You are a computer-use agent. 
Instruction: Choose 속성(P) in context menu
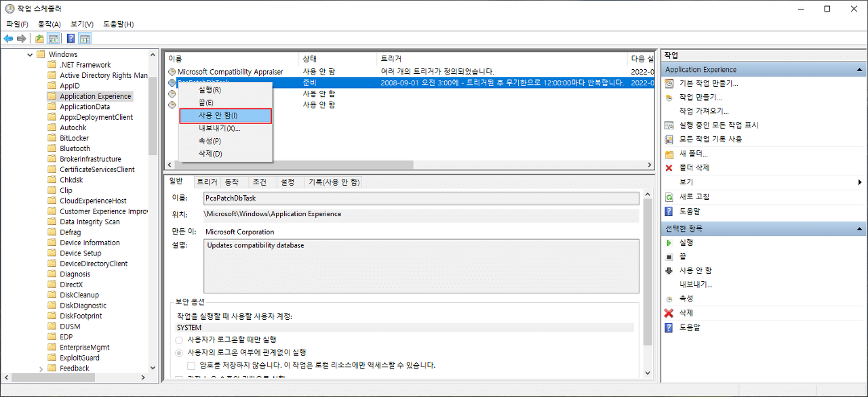(x=225, y=141)
